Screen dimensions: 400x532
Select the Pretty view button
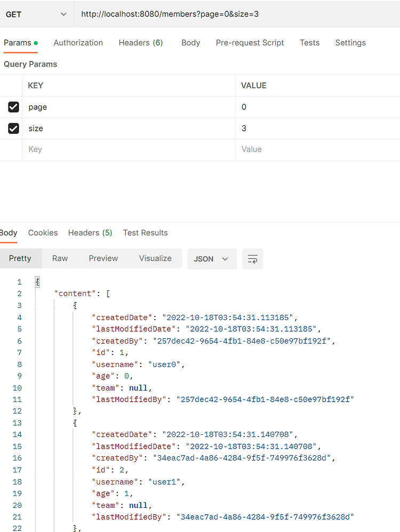pyautogui.click(x=20, y=259)
